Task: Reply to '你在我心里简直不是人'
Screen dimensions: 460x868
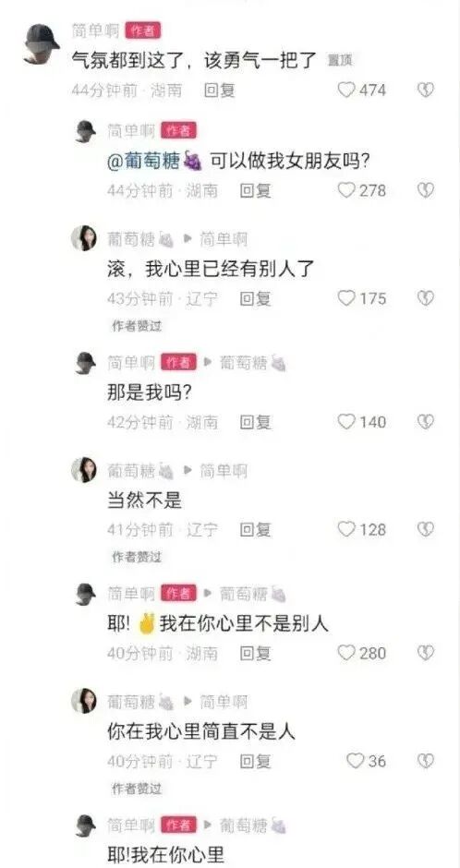Action: tap(255, 762)
